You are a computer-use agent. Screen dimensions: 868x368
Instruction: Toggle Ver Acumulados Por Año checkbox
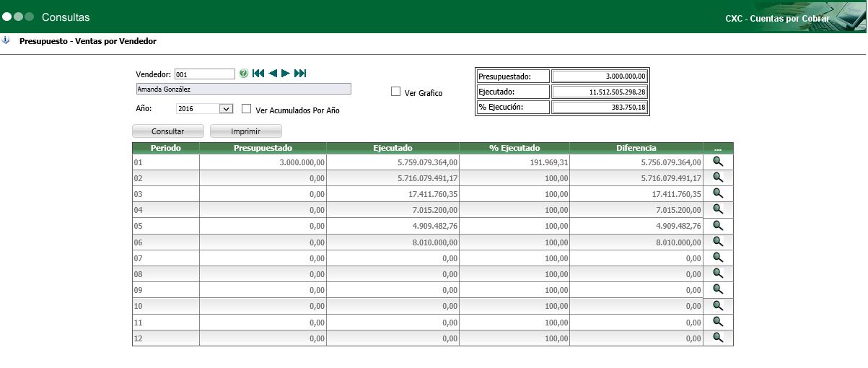click(x=246, y=109)
